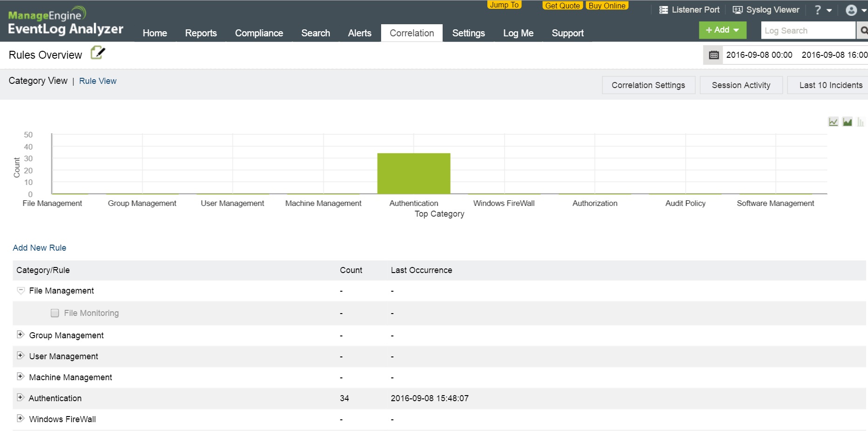Go to the Compliance tab
The width and height of the screenshot is (868, 431).
click(x=259, y=33)
